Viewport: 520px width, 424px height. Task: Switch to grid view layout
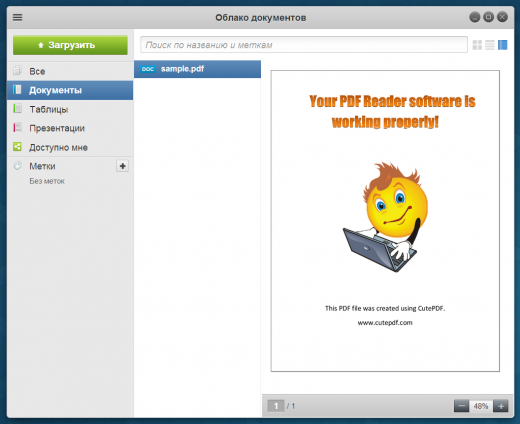477,45
